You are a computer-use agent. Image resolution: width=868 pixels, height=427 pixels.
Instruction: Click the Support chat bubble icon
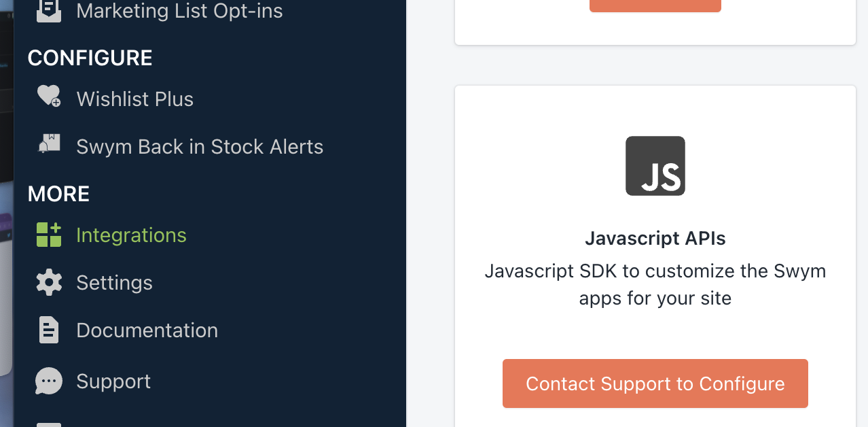pos(49,381)
